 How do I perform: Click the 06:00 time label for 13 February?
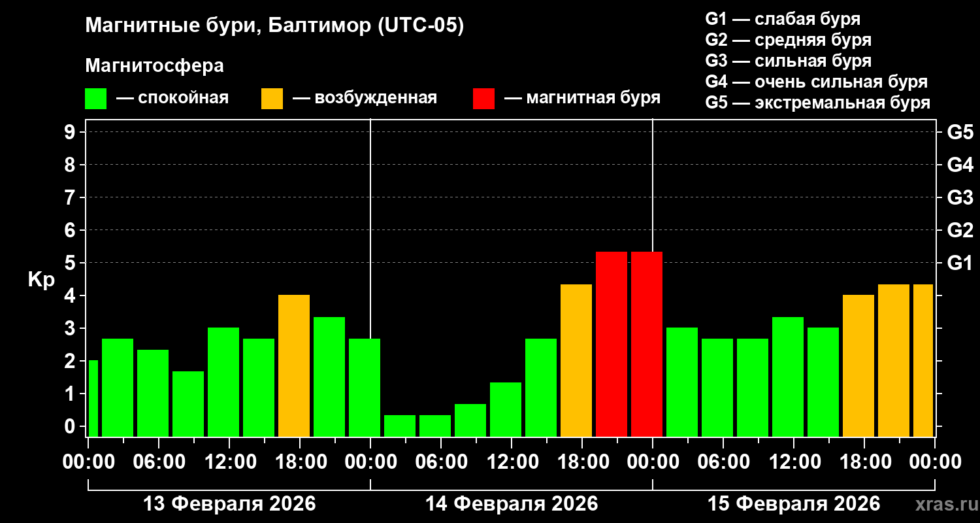tap(159, 462)
